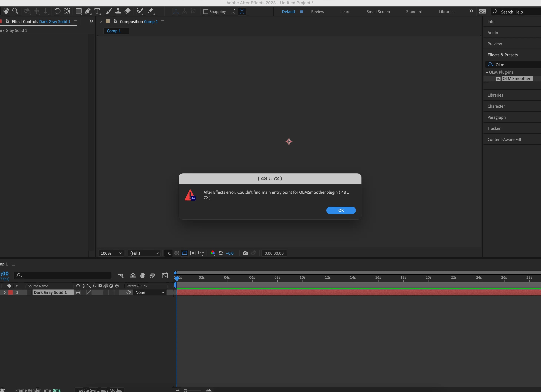Open the Parent None dropdown
The height and width of the screenshot is (392, 541).
tap(150, 292)
